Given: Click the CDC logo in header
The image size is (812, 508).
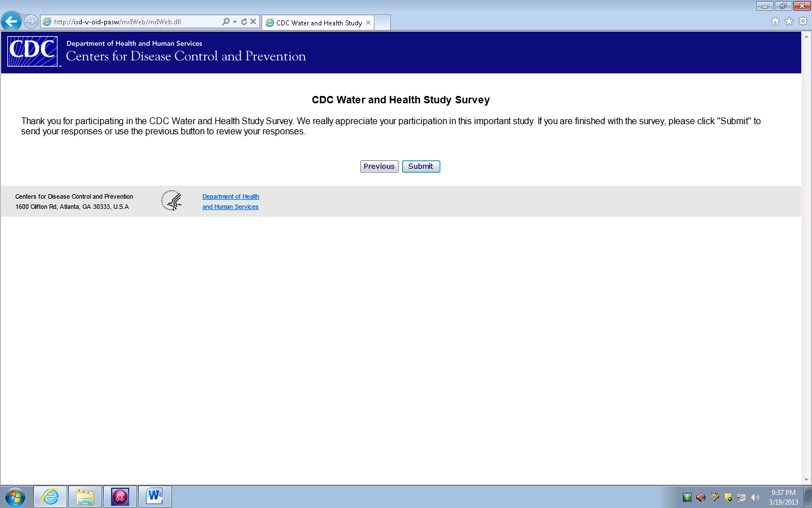Looking at the screenshot, I should (33, 51).
